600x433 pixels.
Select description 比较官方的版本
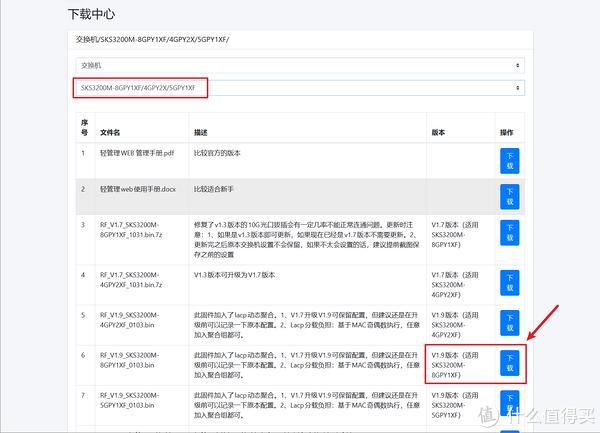tap(217, 153)
